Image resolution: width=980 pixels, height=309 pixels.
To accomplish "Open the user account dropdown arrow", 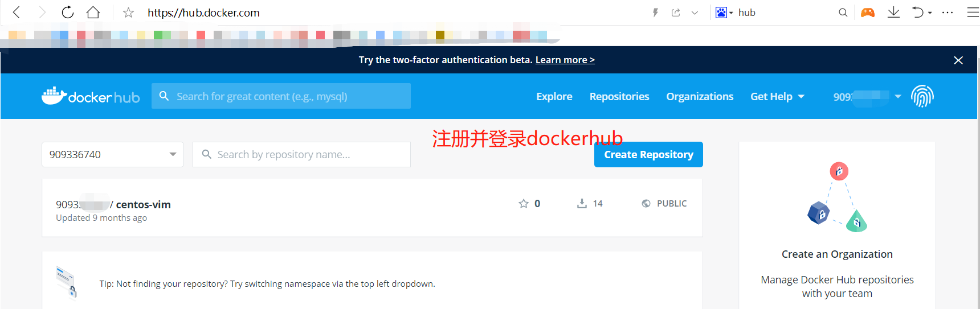I will point(898,97).
